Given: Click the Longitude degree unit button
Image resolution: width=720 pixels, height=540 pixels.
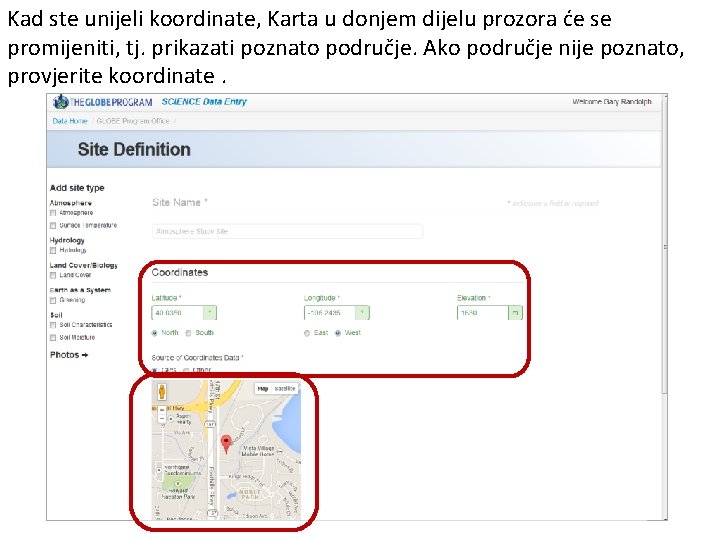Looking at the screenshot, I should tap(362, 313).
